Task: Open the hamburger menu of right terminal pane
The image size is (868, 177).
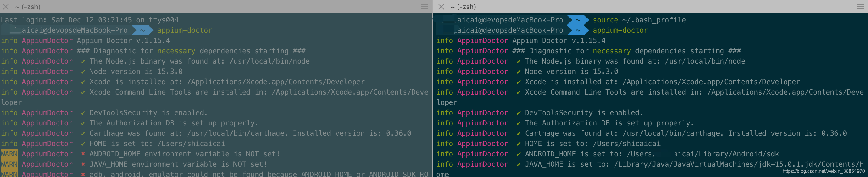Action: coord(860,7)
